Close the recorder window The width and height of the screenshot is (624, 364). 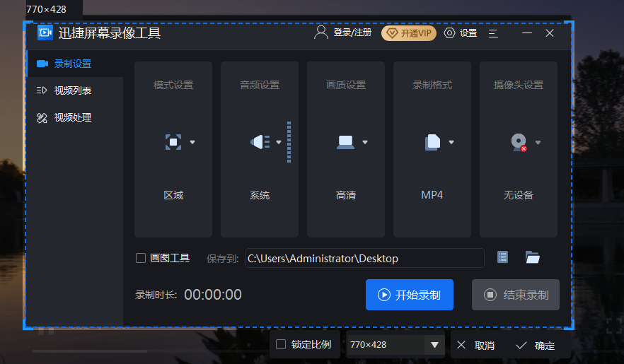tap(550, 33)
